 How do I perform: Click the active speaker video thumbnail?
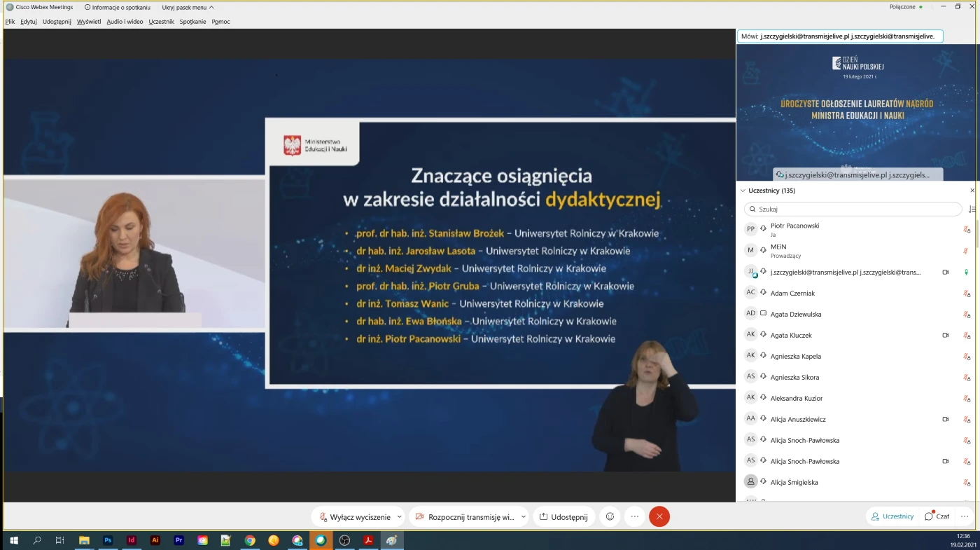(857, 111)
